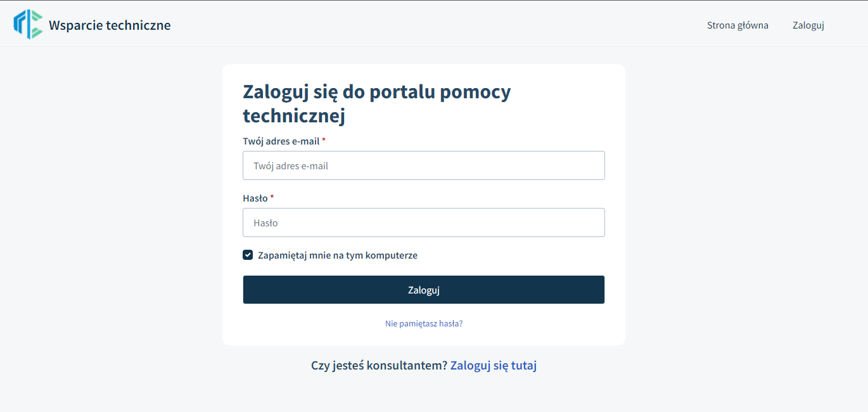Screen dimensions: 868x412
Task: Click blank space below the forgotten-password link in the card
Action: coord(424,337)
